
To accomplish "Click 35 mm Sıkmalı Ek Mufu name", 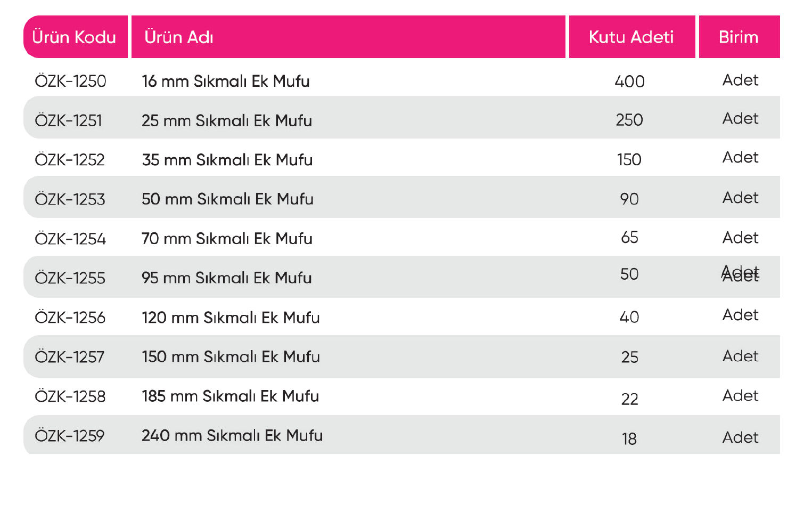I will 227,160.
